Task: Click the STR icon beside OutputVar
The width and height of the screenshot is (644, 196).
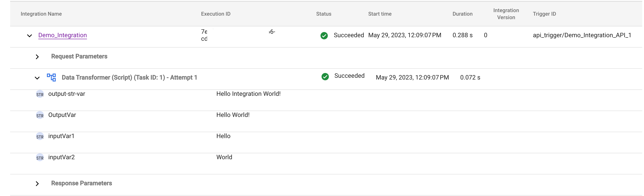Action: 40,115
